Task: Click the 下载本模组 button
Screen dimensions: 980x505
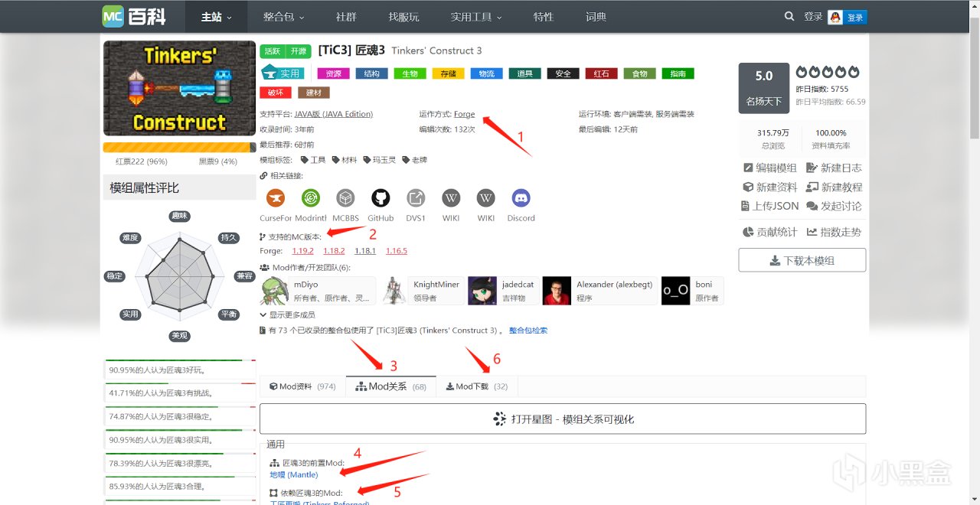Action: point(802,260)
